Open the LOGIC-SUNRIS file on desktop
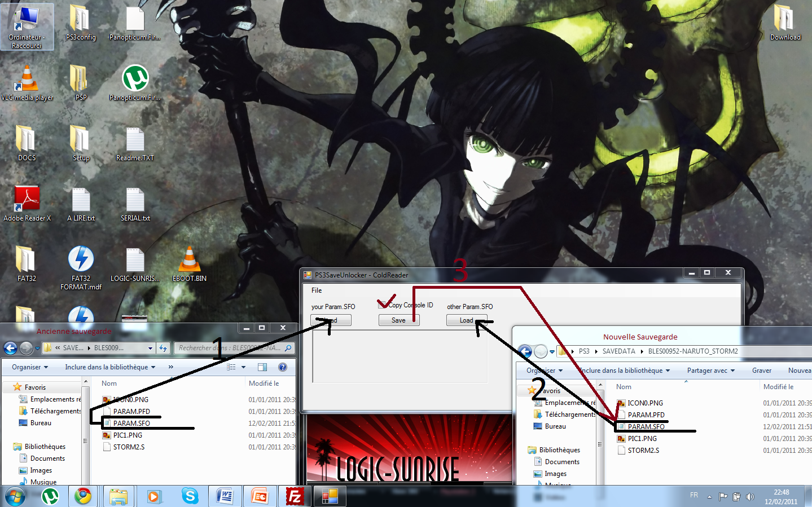812x507 pixels. (135, 264)
